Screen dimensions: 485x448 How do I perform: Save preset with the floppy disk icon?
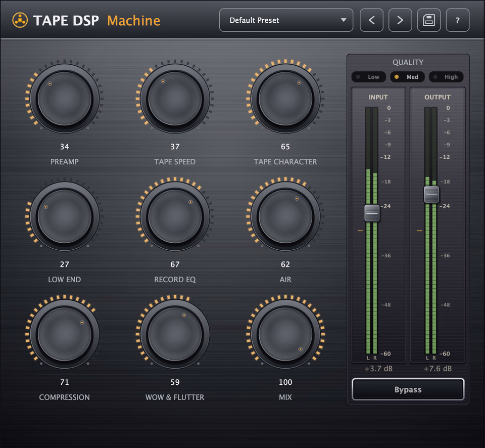tap(429, 20)
